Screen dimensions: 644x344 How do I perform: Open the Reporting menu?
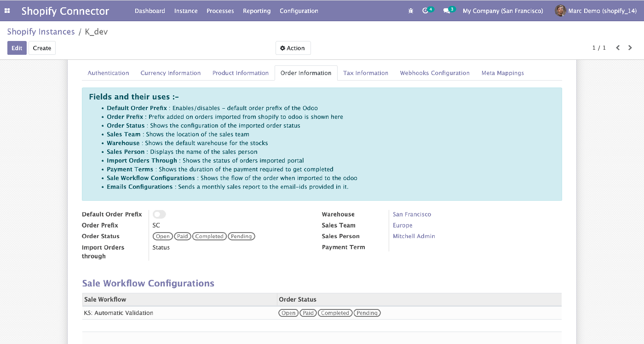pos(257,11)
